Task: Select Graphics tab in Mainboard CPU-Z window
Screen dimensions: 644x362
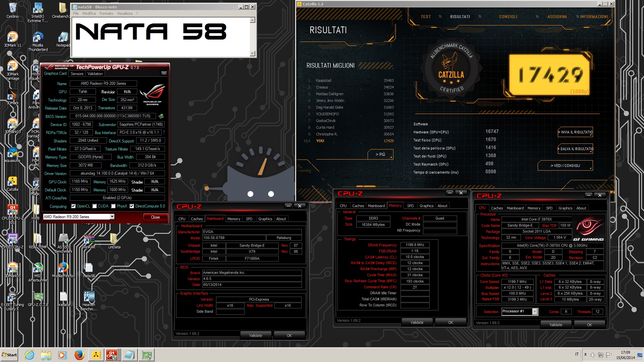Action: 265,219
